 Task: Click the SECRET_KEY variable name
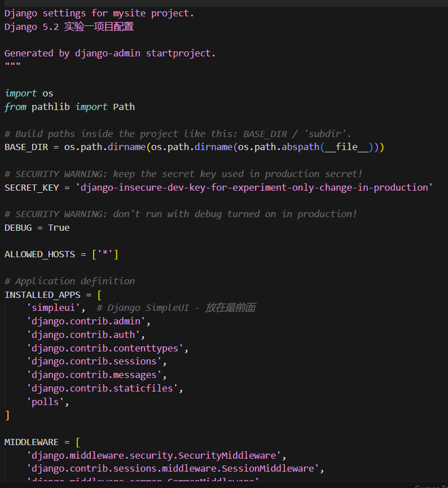(32, 188)
